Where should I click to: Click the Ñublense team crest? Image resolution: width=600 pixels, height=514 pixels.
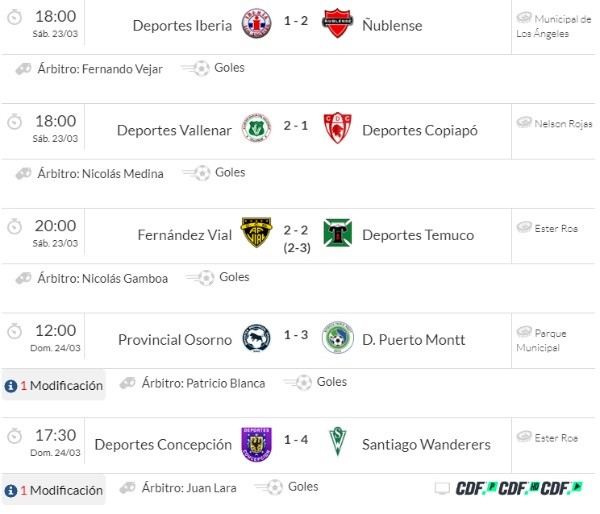point(338,25)
